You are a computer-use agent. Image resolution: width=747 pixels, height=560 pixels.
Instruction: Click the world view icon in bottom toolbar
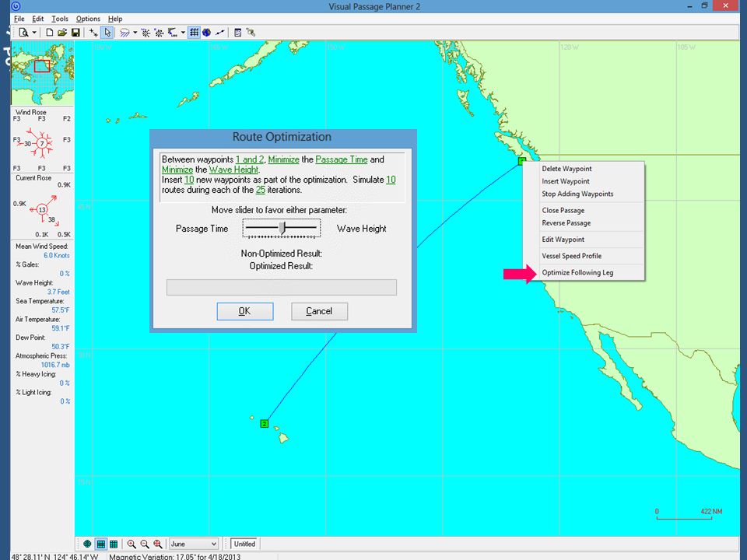pyautogui.click(x=87, y=544)
